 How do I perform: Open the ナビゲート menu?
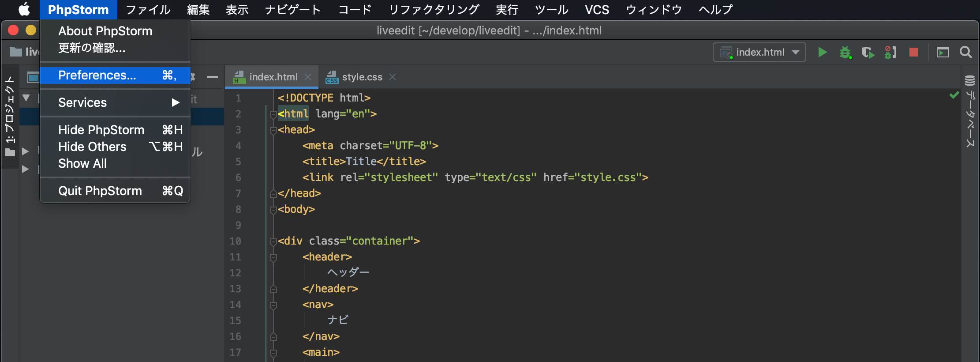pyautogui.click(x=293, y=9)
